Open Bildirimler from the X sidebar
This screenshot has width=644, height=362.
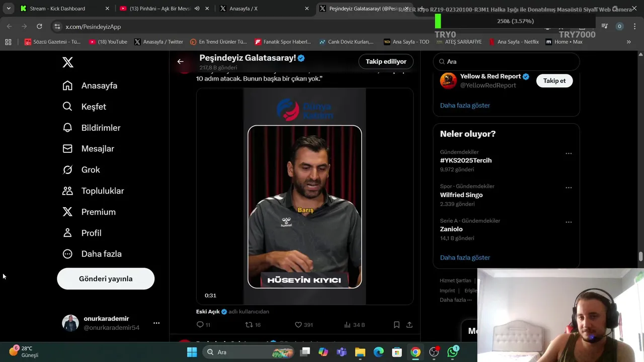(92, 128)
